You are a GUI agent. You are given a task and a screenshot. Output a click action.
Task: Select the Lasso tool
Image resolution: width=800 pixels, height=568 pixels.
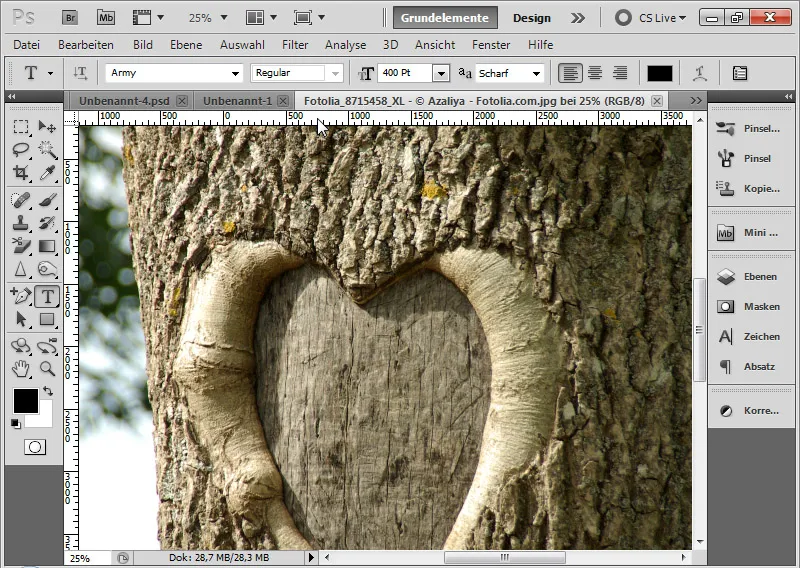coord(21,150)
